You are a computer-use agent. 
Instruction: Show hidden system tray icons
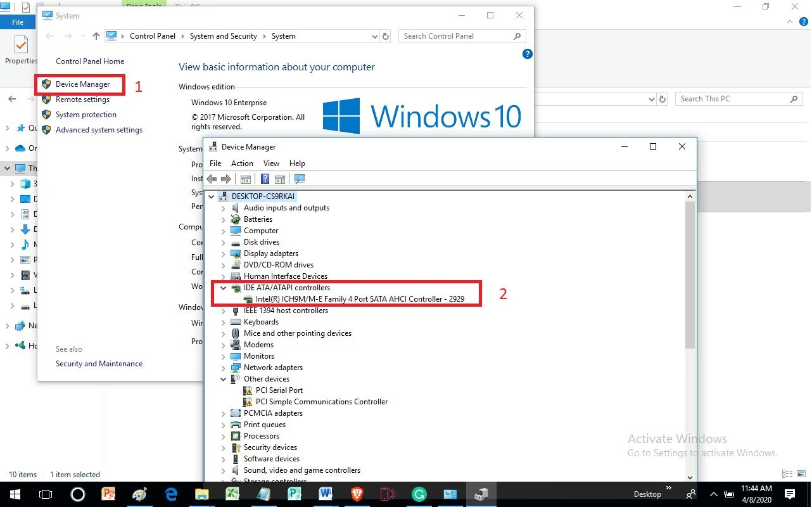tap(713, 494)
